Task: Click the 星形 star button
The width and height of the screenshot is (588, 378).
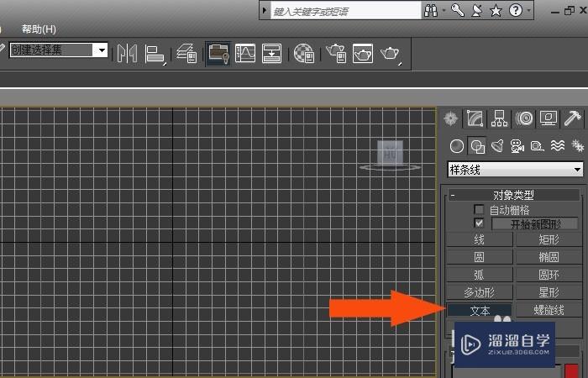Action: (549, 292)
